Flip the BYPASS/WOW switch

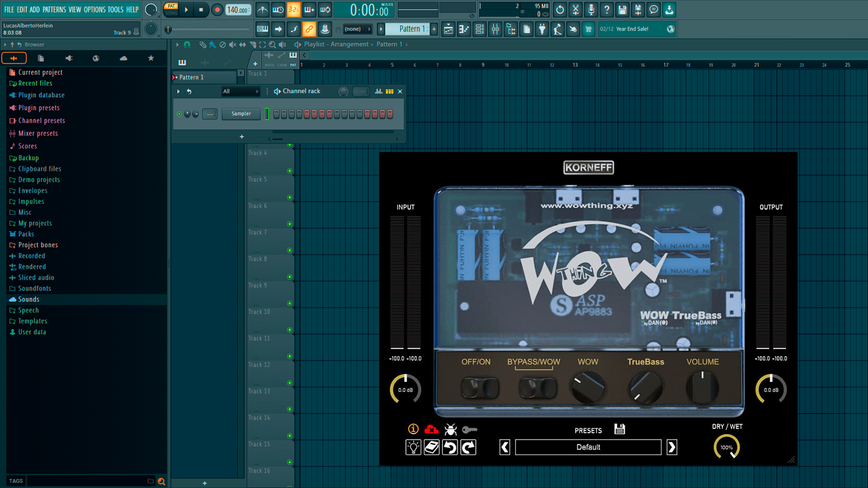(538, 387)
